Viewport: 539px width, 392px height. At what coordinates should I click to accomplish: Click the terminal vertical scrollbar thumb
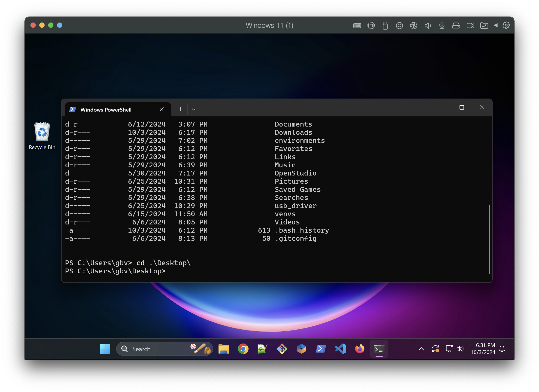coord(489,239)
